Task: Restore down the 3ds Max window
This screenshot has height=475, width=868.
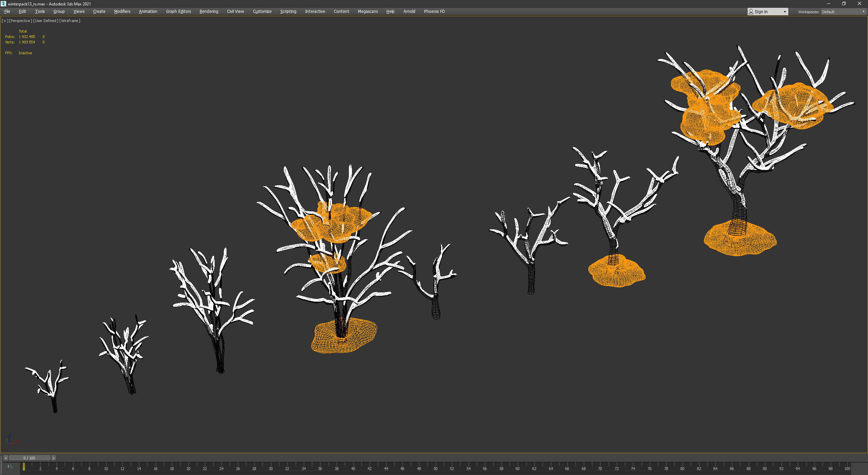Action: (844, 4)
